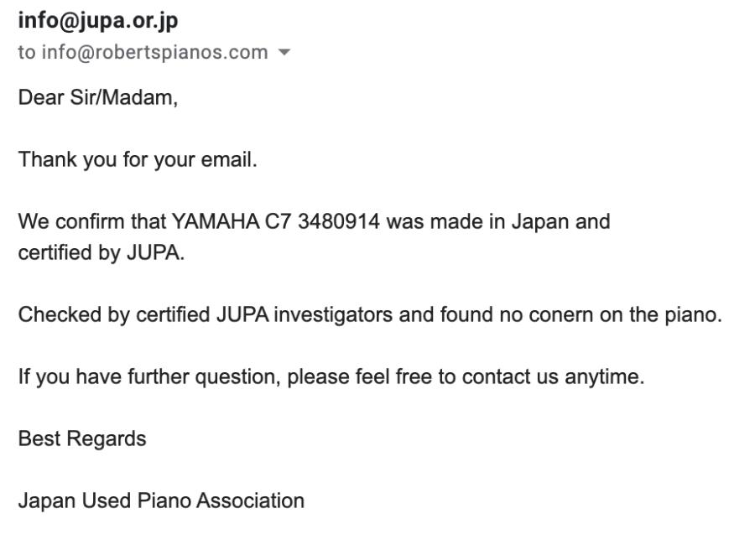The width and height of the screenshot is (755, 560).
Task: Click "We confirm that" sentence opening
Action: [x=92, y=222]
